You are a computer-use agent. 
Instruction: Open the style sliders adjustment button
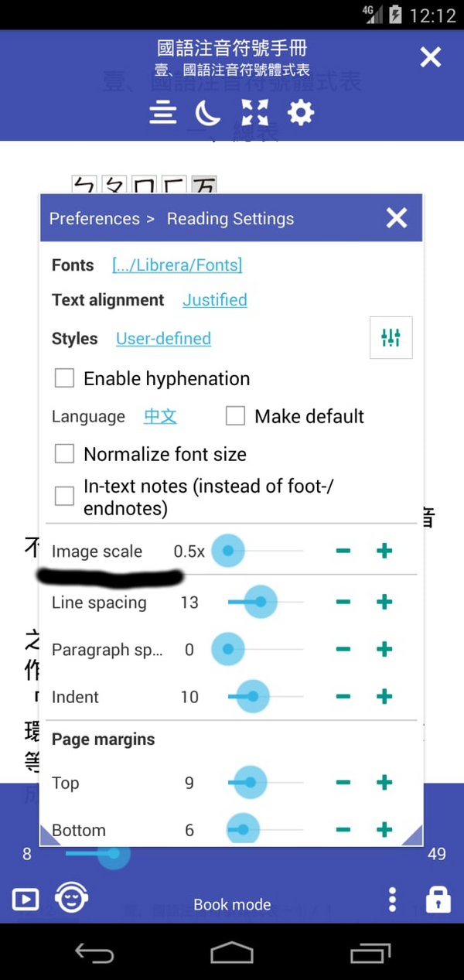coord(391,337)
